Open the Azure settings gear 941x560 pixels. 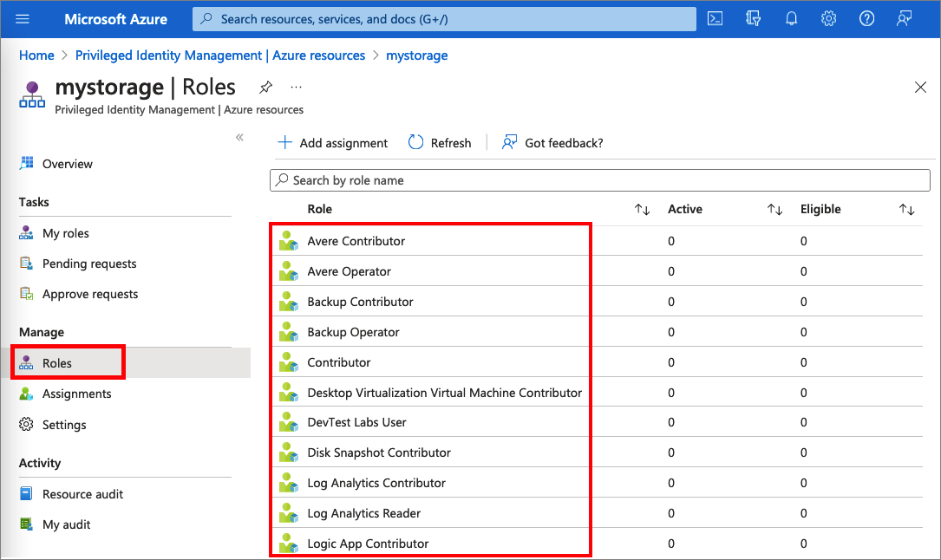tap(828, 18)
